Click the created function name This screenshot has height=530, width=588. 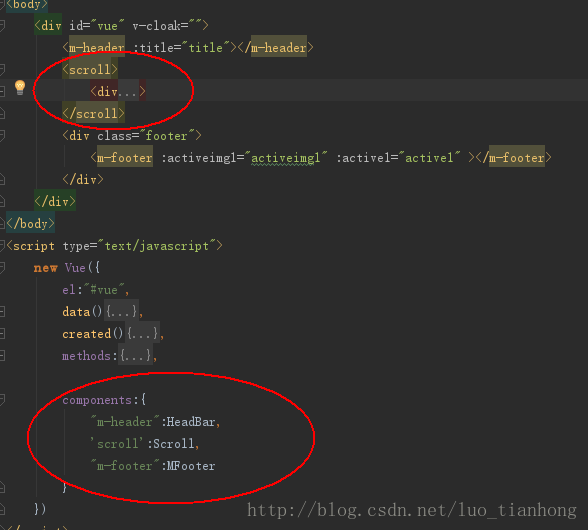pos(87,334)
